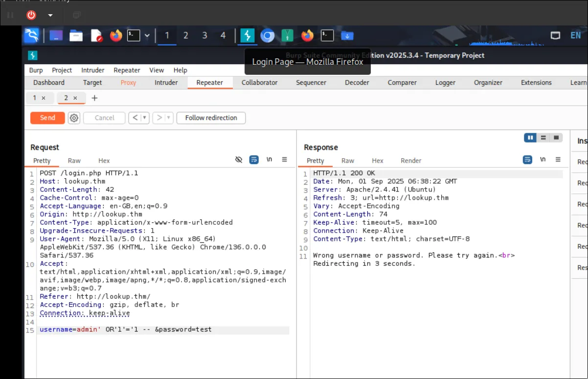Toggle show newlines \n in Response panel
The height and width of the screenshot is (379, 588).
[x=543, y=160]
